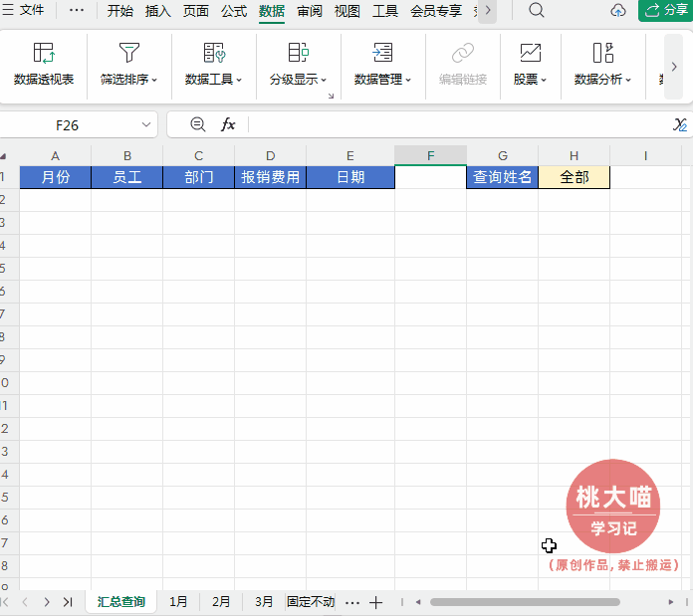Click the horizontal scrollbar right arrow
Viewport: 693px width, 616px height.
671,602
